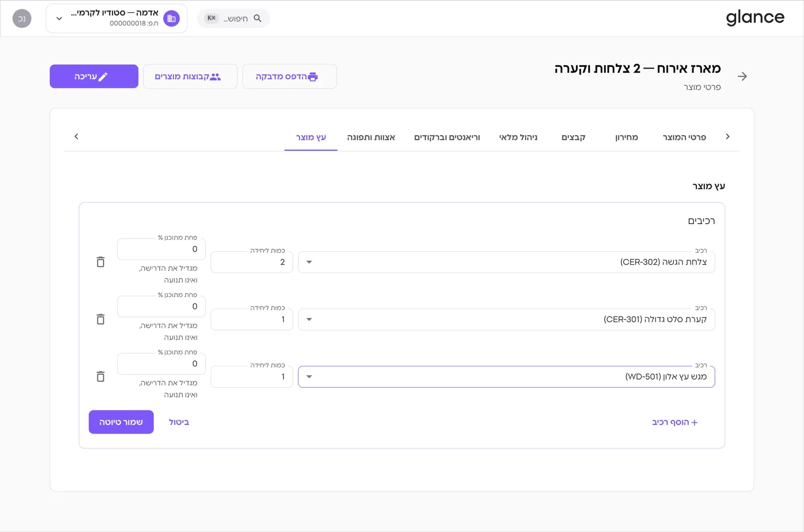The width and height of the screenshot is (804, 532).
Task: Click the printer icon in print label button
Action: pyautogui.click(x=313, y=77)
